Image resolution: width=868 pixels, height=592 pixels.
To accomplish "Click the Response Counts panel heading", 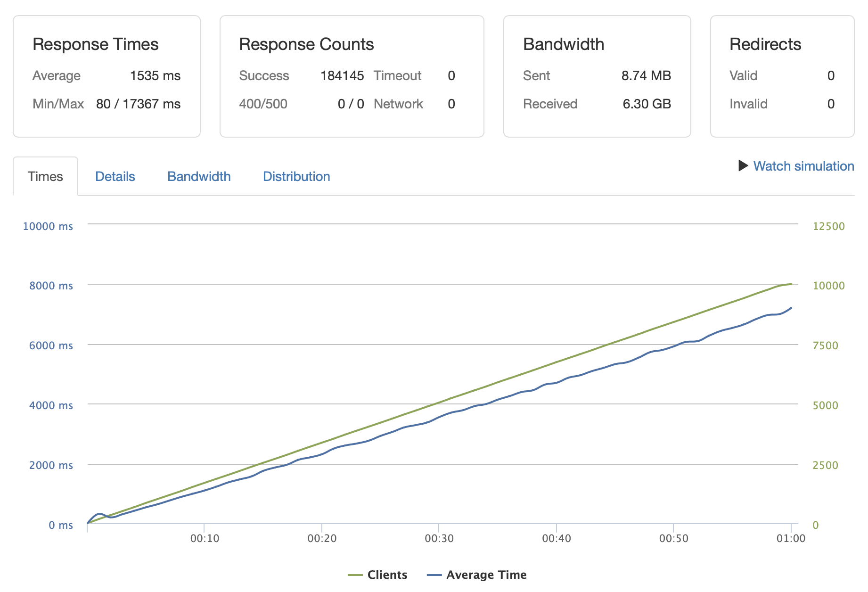I will (x=306, y=44).
